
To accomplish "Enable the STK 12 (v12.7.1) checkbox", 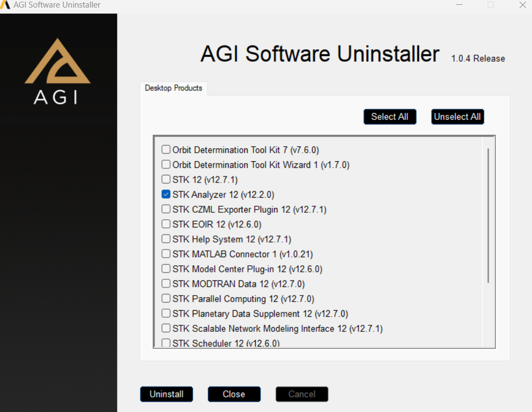I will (x=166, y=179).
